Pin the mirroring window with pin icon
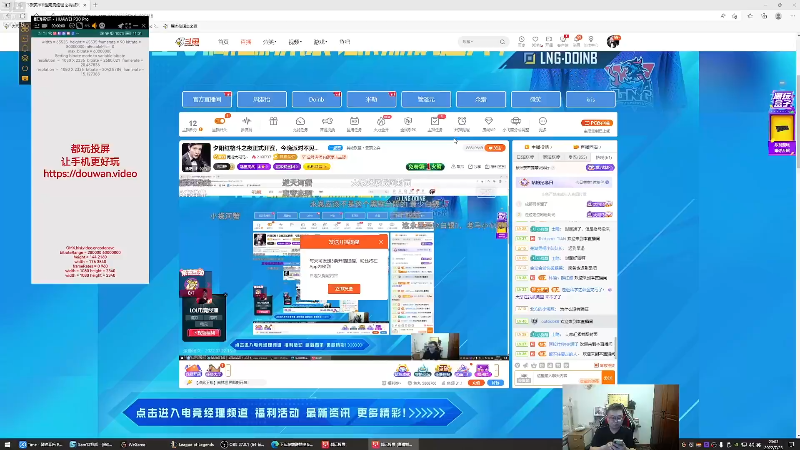800x450 pixels. (120, 26)
